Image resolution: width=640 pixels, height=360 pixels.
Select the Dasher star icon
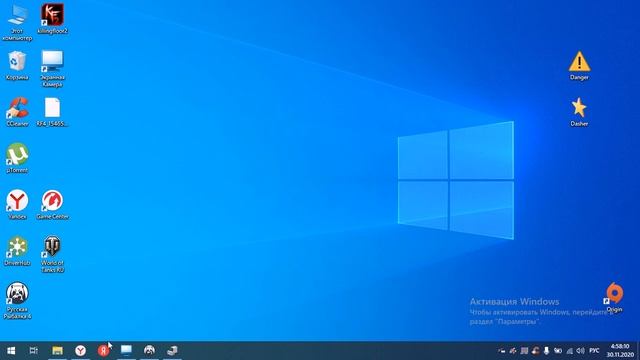pos(579,112)
